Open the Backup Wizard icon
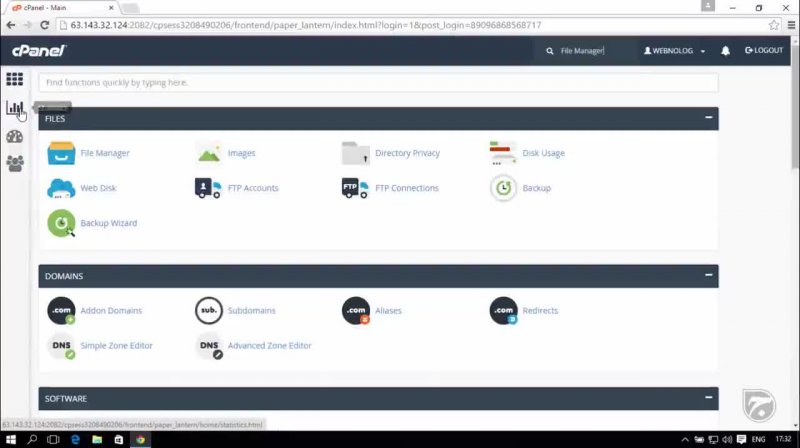800x448 pixels. [61, 223]
